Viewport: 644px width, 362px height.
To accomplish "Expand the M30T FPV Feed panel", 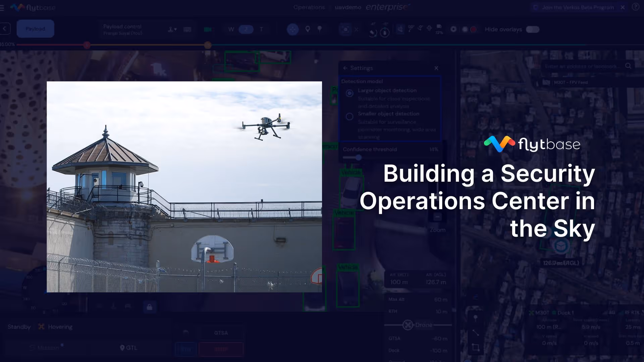I will pos(570,82).
